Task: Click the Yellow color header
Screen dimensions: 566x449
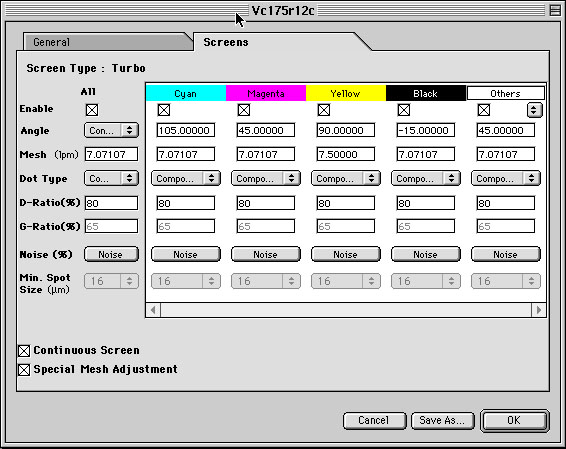Action: pos(346,93)
